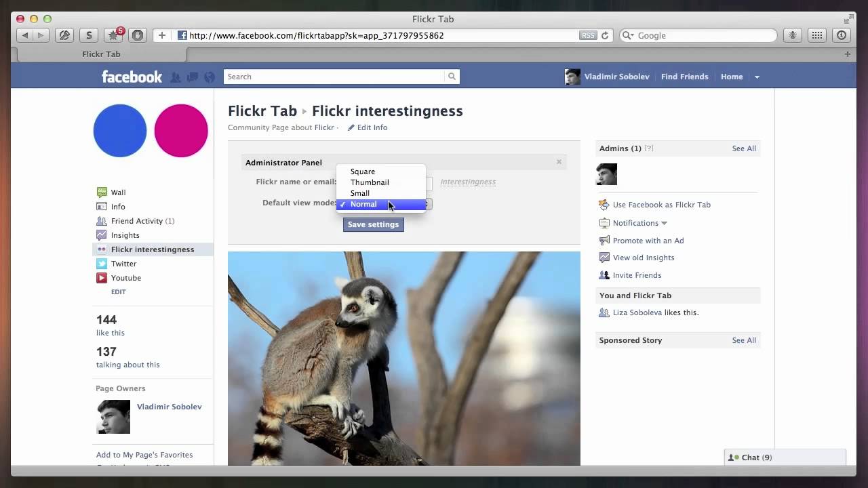Click Liza Soboleva link

(x=637, y=312)
